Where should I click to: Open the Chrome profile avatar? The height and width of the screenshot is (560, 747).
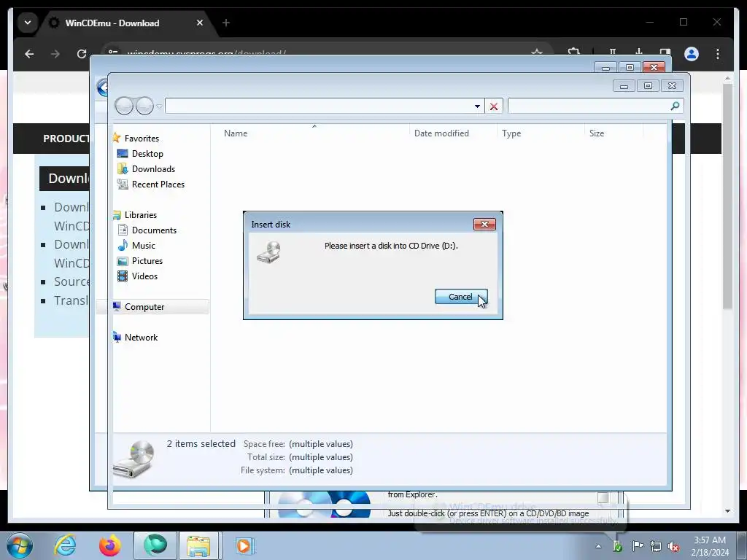[x=692, y=54]
